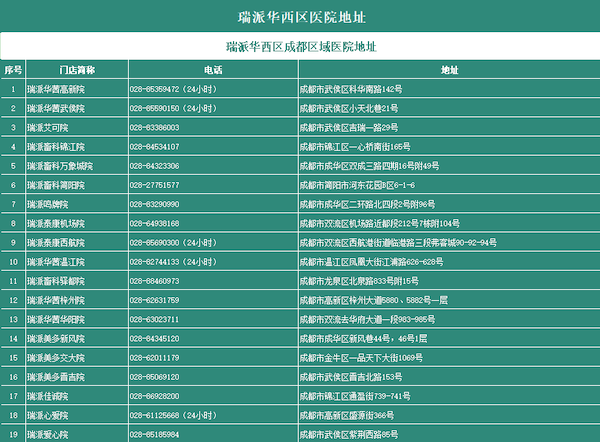The image size is (600, 442).
Task: Click the phone number 028-83386003
Action: point(155,127)
